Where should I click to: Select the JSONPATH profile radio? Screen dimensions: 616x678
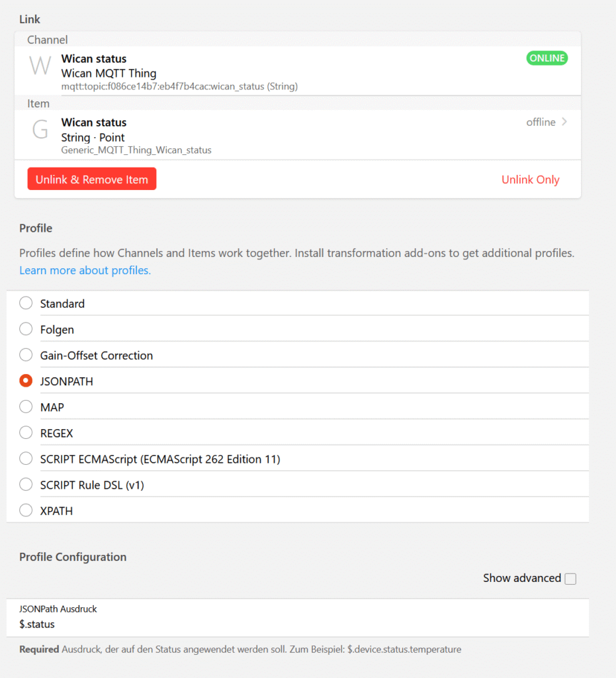tap(26, 381)
